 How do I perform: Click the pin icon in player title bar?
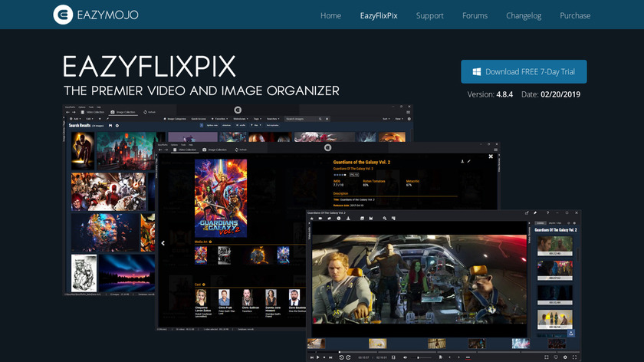pyautogui.click(x=535, y=213)
